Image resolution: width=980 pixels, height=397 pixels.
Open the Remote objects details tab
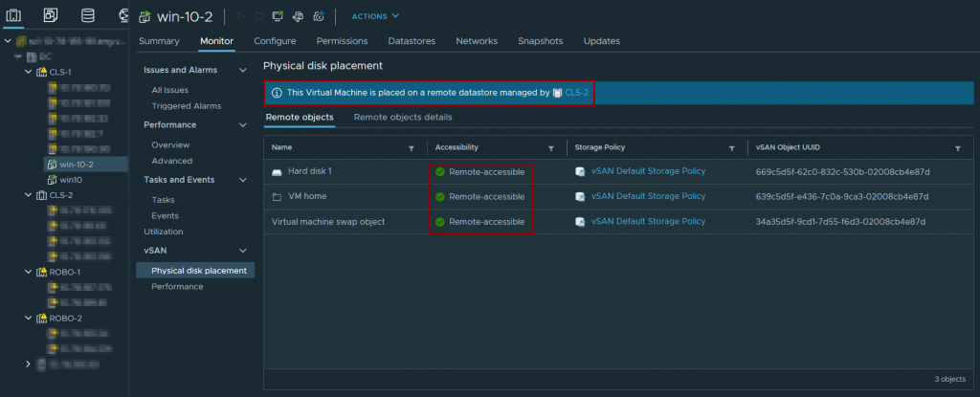(402, 117)
